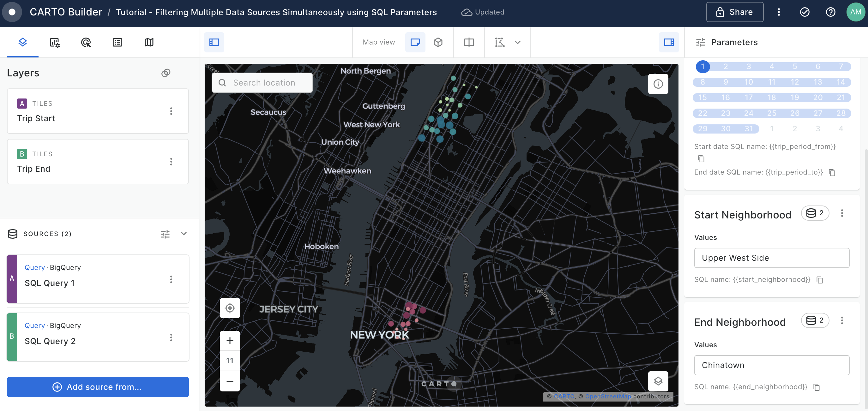Enable split view dual map
This screenshot has height=411, width=868.
(469, 42)
